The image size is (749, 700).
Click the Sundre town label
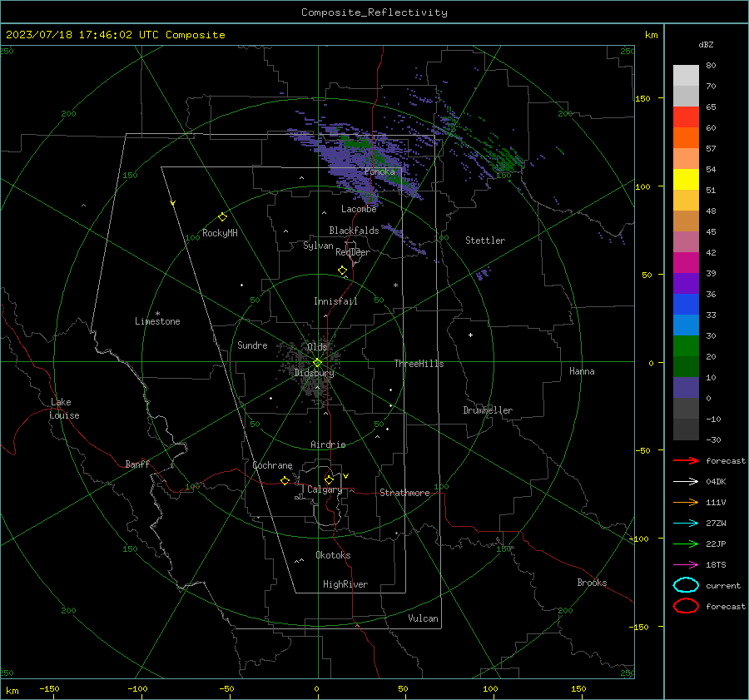(252, 345)
